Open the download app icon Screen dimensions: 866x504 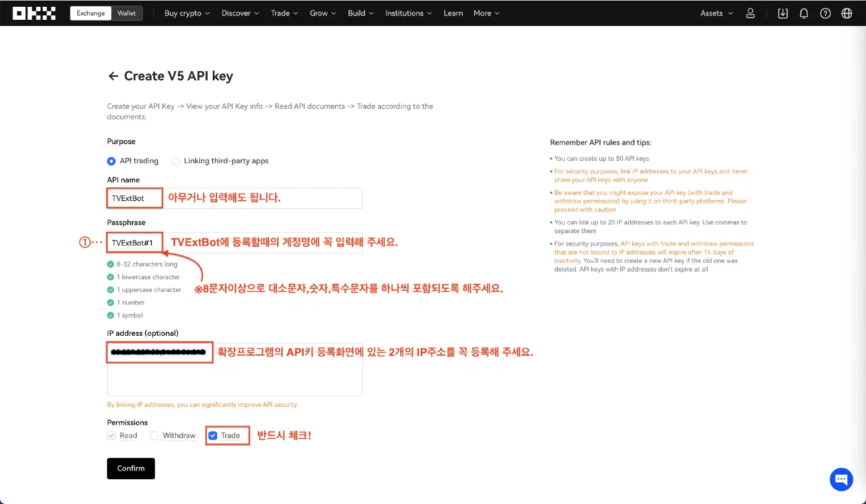(x=782, y=13)
